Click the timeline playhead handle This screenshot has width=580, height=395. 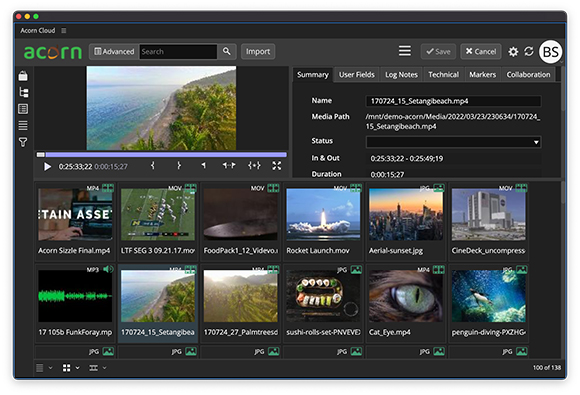point(41,155)
